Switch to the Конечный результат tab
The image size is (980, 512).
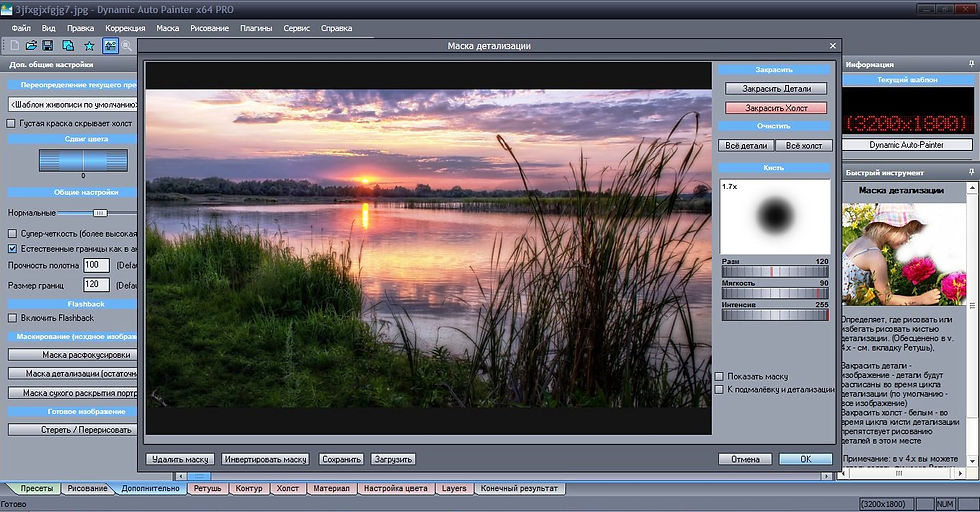coord(519,488)
